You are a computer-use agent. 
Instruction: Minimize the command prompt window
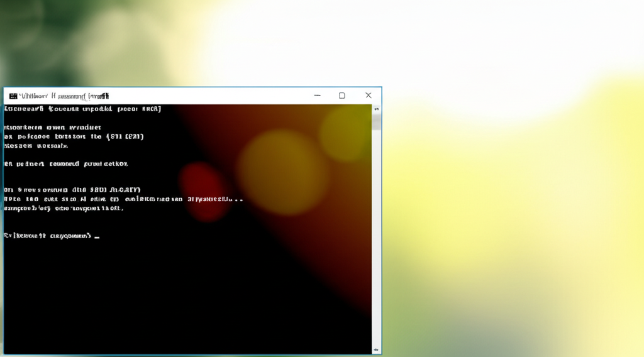[317, 96]
